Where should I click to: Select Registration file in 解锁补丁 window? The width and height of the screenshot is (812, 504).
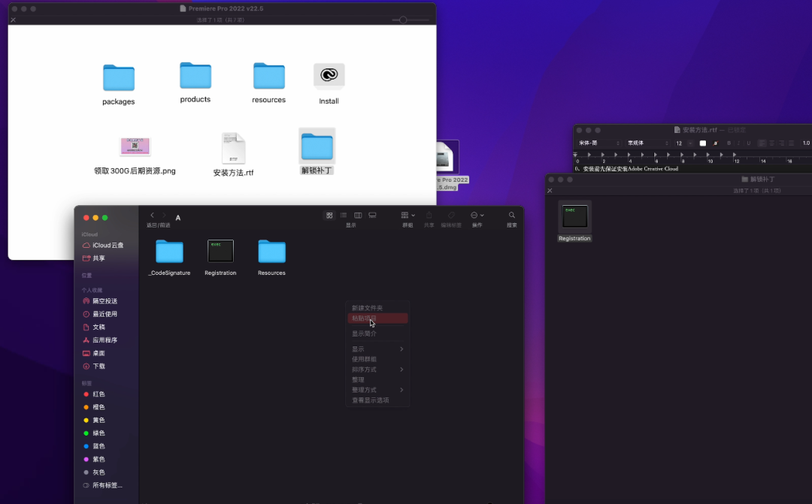pos(575,217)
